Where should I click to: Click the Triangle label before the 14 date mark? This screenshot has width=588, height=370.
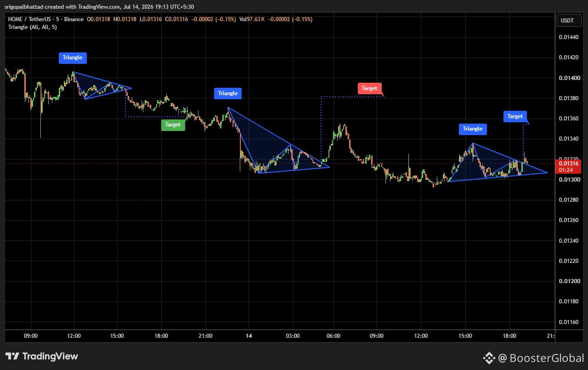(x=228, y=93)
